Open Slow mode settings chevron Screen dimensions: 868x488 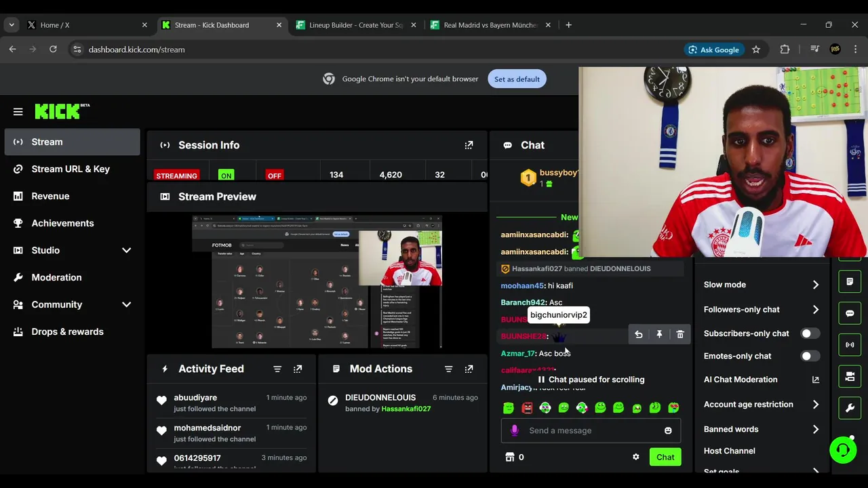[816, 285]
